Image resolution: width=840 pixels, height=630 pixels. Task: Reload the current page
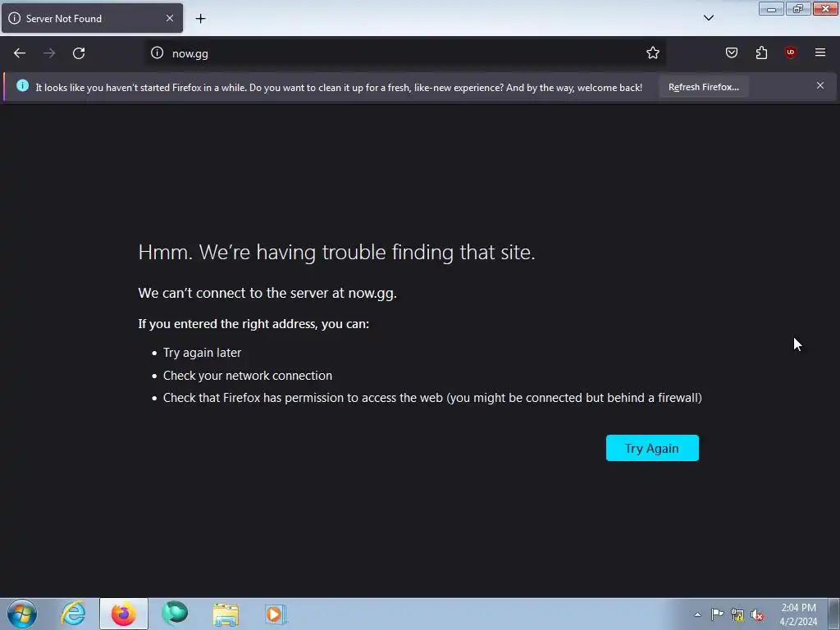[x=79, y=53]
